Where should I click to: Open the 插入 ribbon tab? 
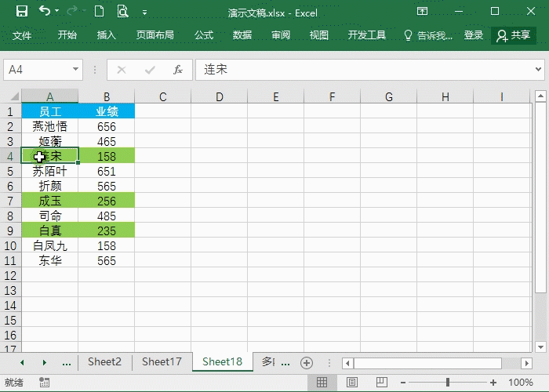106,35
